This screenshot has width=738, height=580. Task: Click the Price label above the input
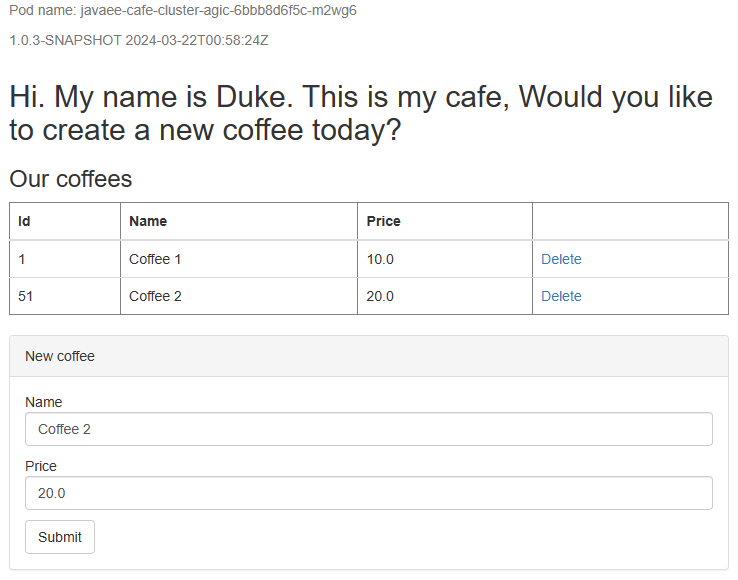pyautogui.click(x=41, y=466)
